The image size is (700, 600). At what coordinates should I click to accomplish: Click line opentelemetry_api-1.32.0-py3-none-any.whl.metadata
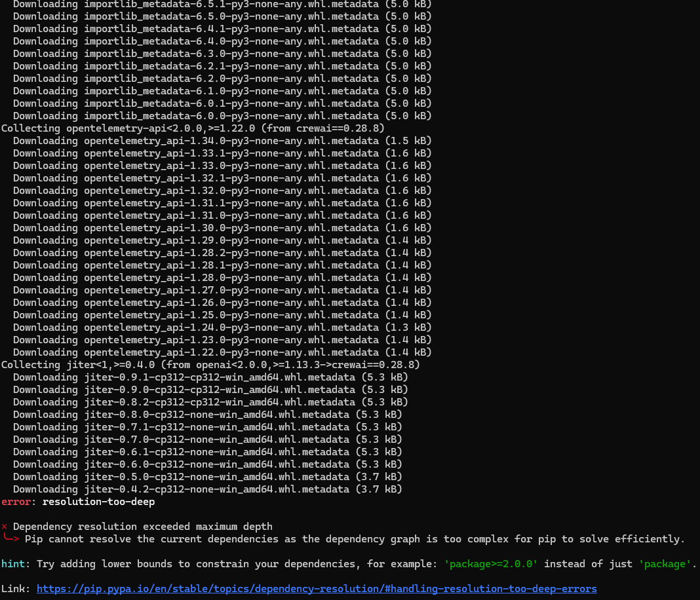pyautogui.click(x=222, y=191)
